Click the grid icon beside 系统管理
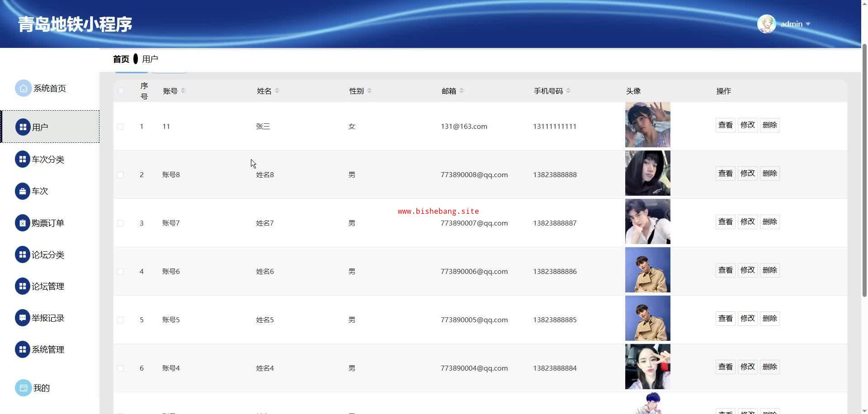868x414 pixels. point(23,349)
